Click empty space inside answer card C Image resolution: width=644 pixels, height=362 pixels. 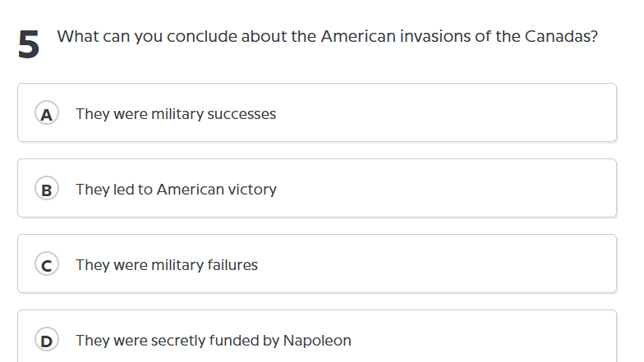pos(452,265)
